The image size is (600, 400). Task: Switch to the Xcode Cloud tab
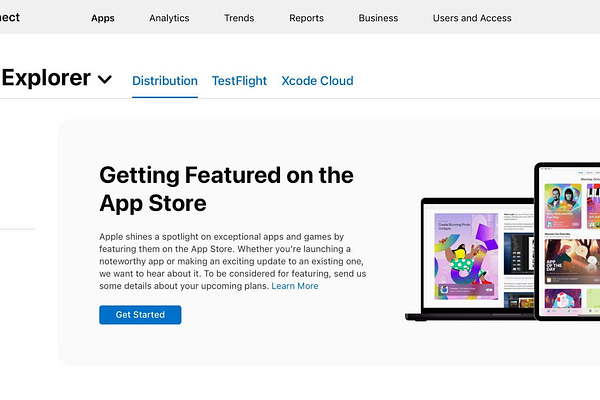(x=317, y=81)
